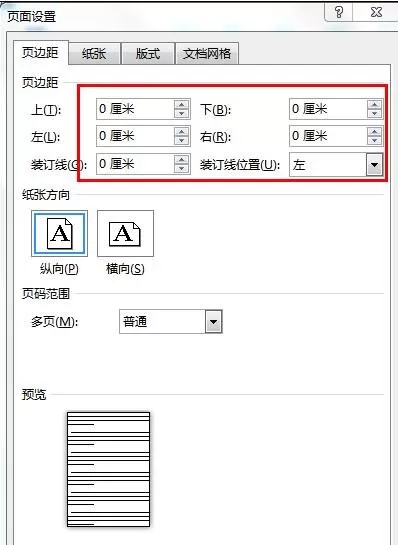Decrease the 装订线(G) value with down arrow
The width and height of the screenshot is (398, 545).
[181, 168]
